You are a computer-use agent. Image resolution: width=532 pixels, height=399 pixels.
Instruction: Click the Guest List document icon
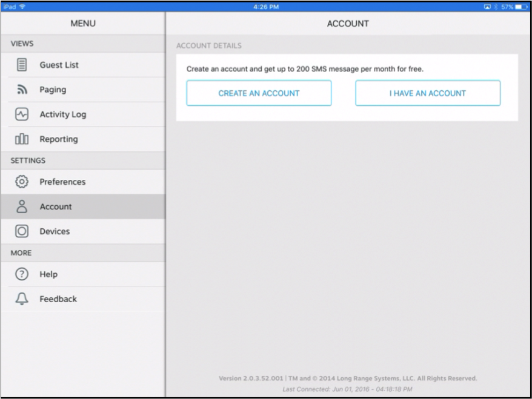point(22,65)
